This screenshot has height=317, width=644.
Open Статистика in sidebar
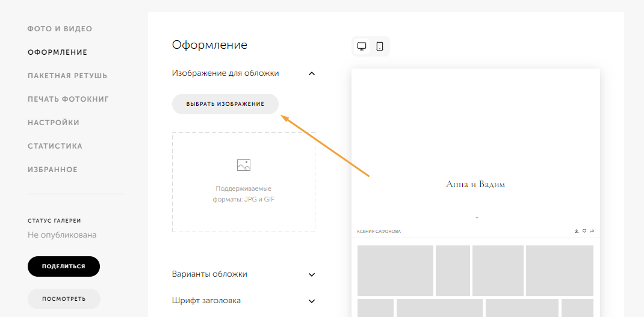click(55, 146)
